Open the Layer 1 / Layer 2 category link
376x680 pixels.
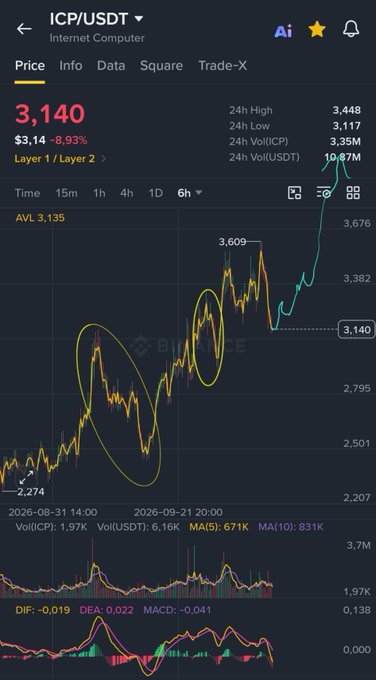point(55,159)
